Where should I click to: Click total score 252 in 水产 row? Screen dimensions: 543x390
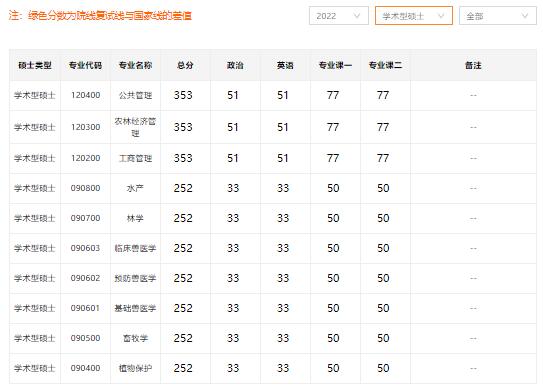[x=183, y=188]
